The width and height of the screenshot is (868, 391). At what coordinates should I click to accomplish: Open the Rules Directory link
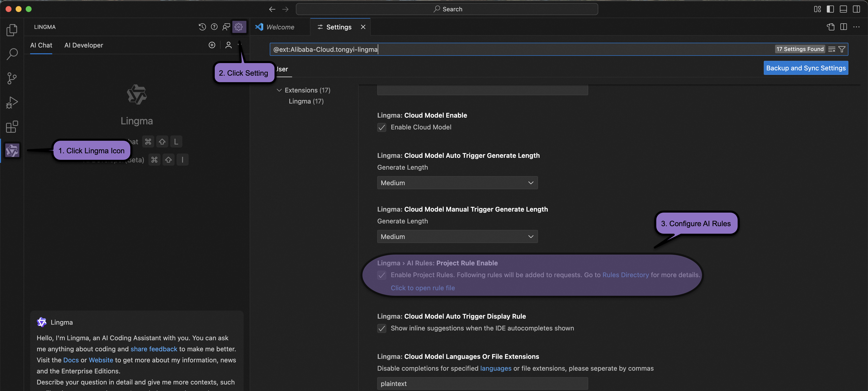625,275
